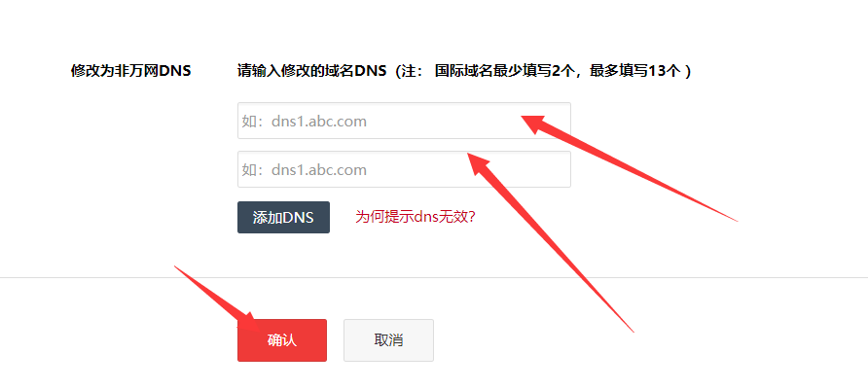This screenshot has height=389, width=868.
Task: Click the second DNS input field
Action: coord(404,169)
